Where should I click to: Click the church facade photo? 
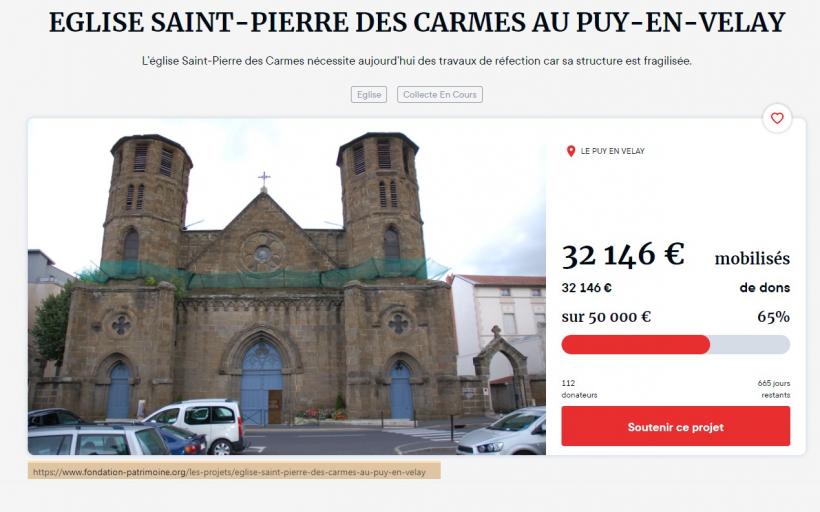pos(287,287)
